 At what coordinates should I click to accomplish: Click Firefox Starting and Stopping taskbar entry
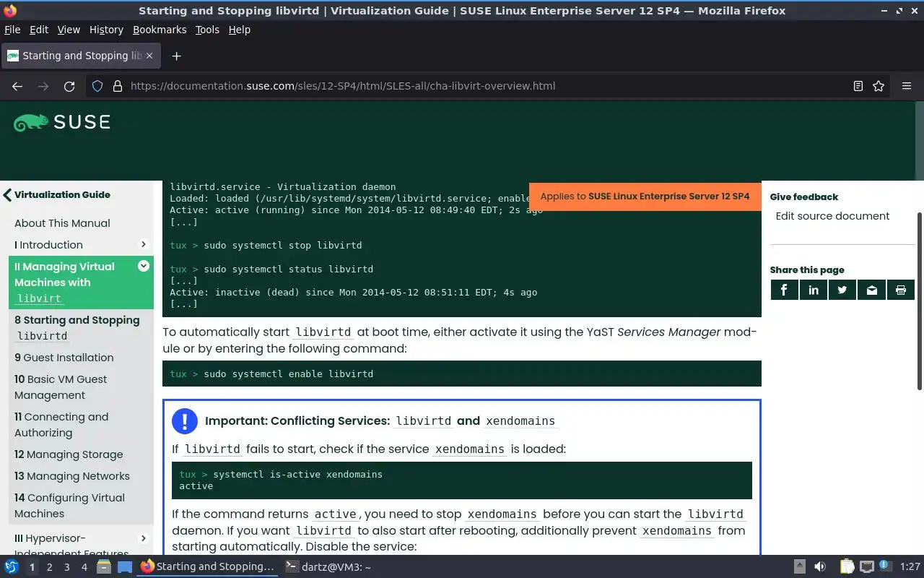click(x=208, y=566)
